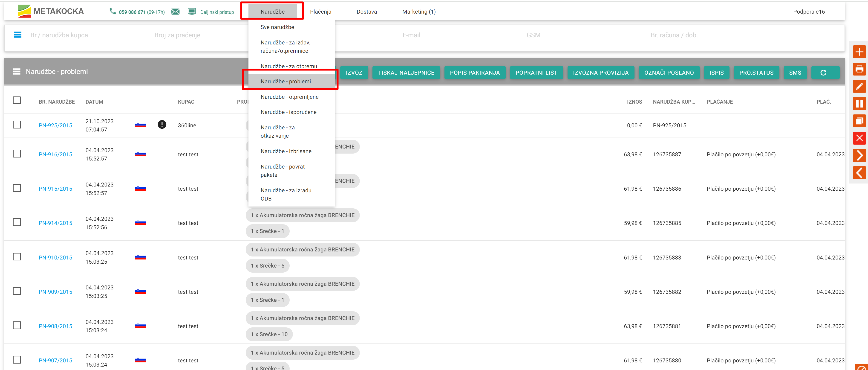The height and width of the screenshot is (370, 868).
Task: Click the orange plus add icon
Action: [x=859, y=52]
